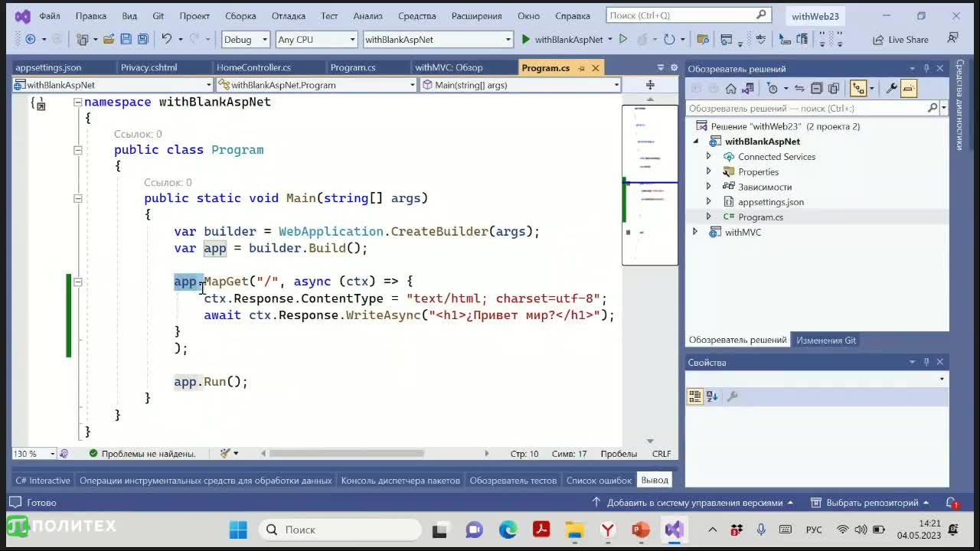The height and width of the screenshot is (551, 980).
Task: Toggle pin on the active Program.cs tab
Action: click(581, 68)
